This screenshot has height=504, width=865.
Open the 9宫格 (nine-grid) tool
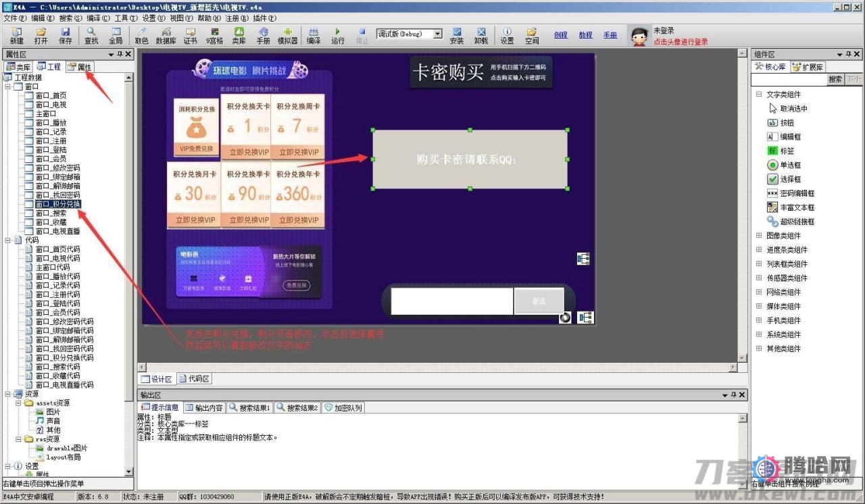pos(215,36)
